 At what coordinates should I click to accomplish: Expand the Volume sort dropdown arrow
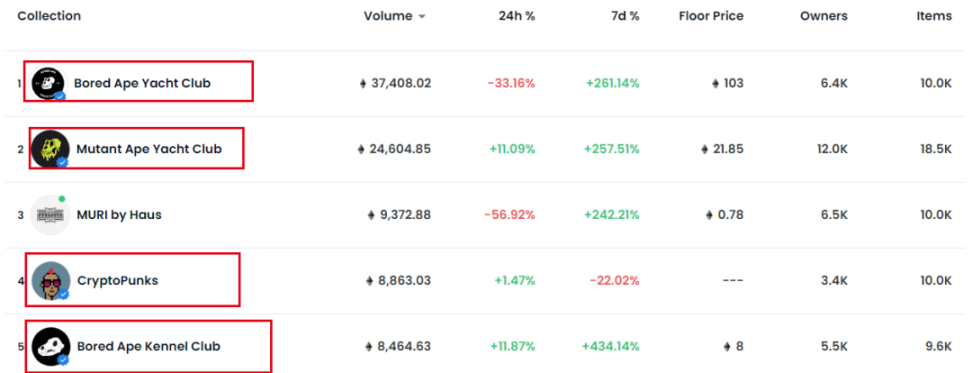[x=422, y=17]
